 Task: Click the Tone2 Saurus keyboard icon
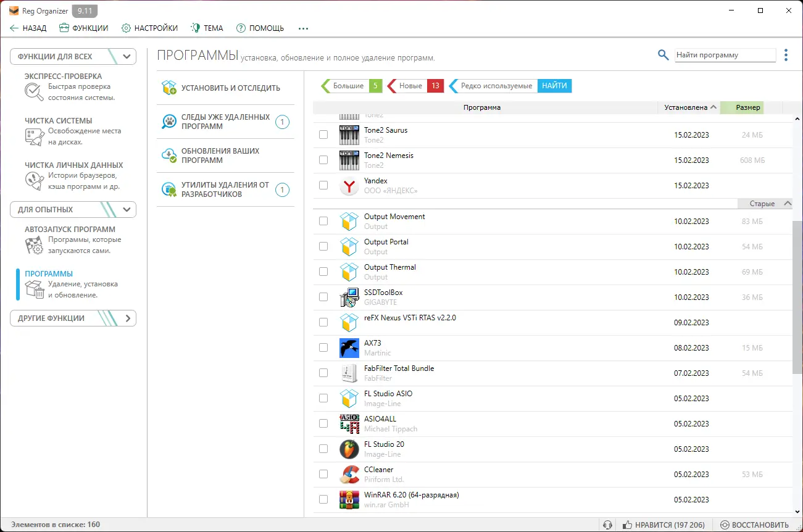tap(349, 135)
